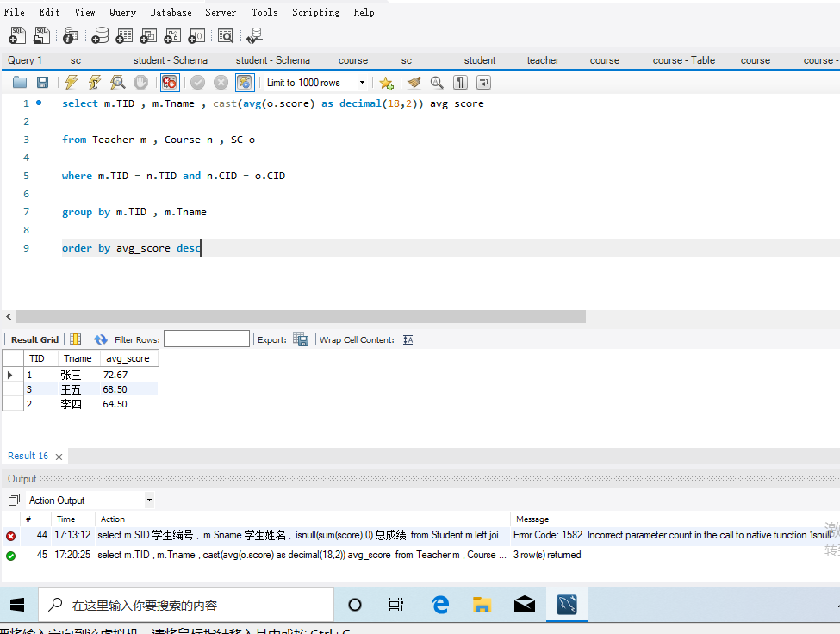Create a new SQL tab for executing queries
840x634 pixels.
point(17,35)
